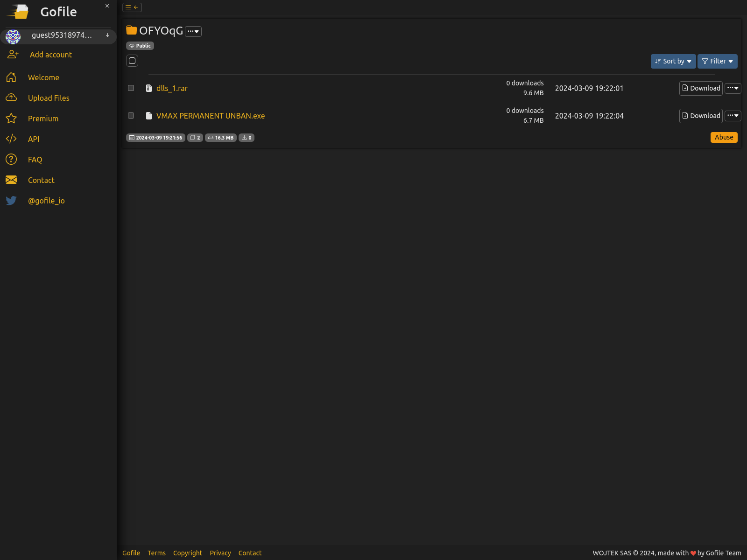Go to the Welcome page
The image size is (747, 560).
[x=43, y=77]
